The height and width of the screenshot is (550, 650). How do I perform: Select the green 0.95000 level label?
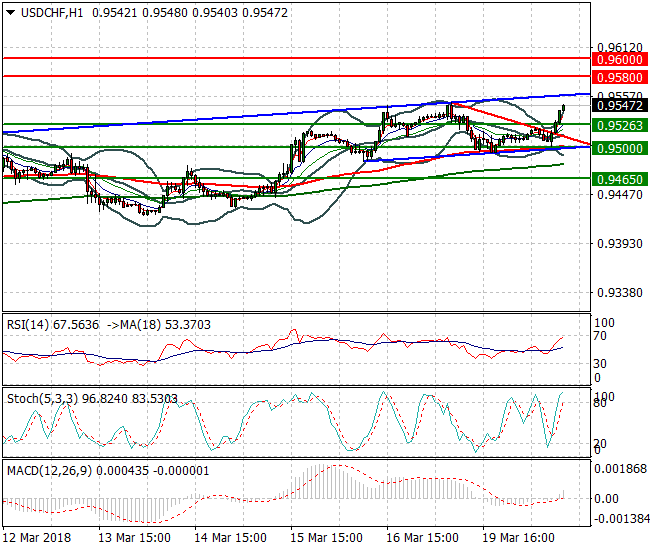click(x=620, y=148)
